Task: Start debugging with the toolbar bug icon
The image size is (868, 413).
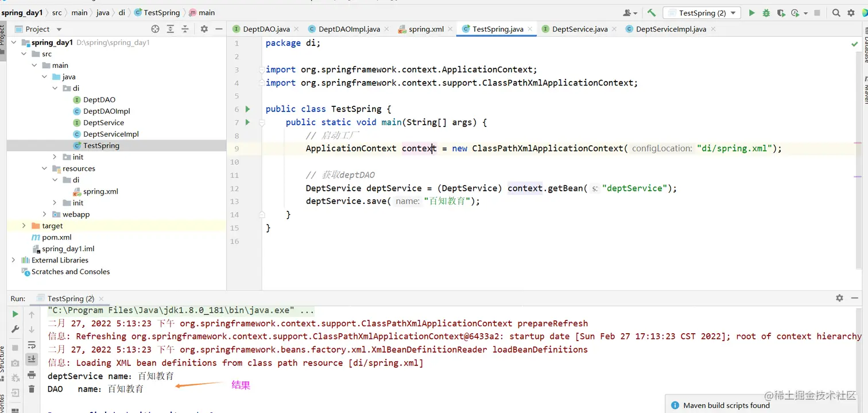Action: pyautogui.click(x=766, y=13)
